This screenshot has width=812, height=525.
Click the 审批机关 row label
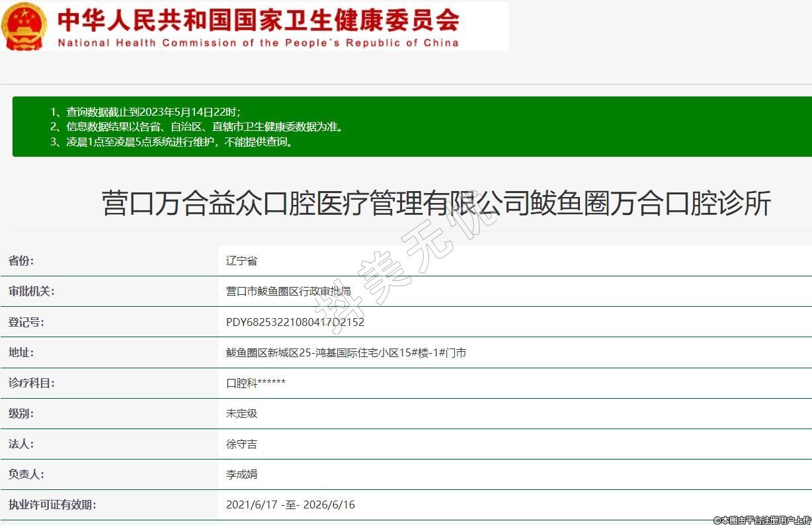pyautogui.click(x=31, y=291)
